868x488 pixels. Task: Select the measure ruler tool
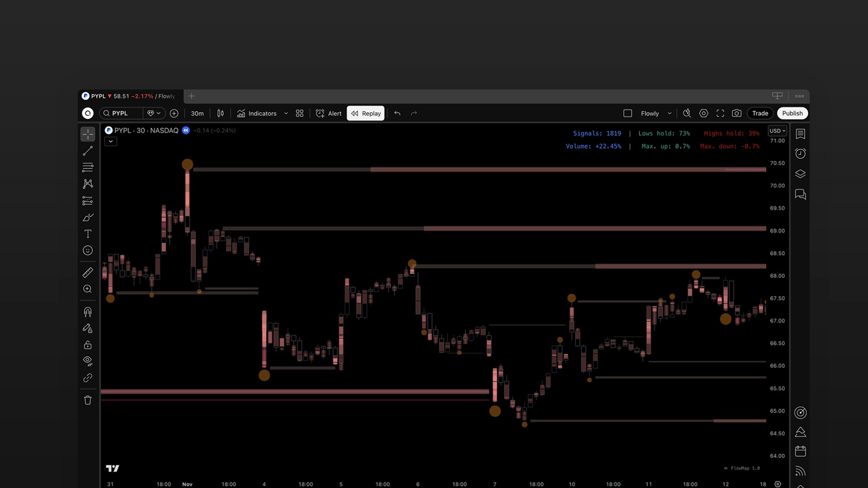click(88, 272)
